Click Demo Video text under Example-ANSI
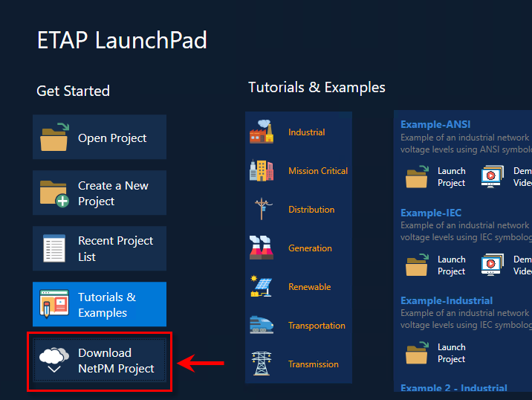 click(522, 176)
